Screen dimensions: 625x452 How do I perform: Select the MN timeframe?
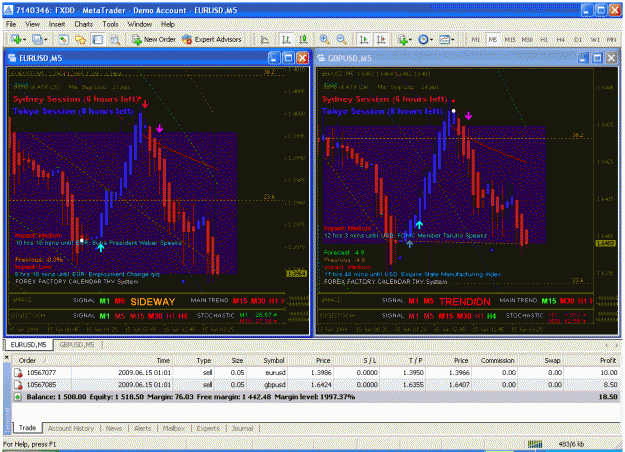(x=611, y=40)
